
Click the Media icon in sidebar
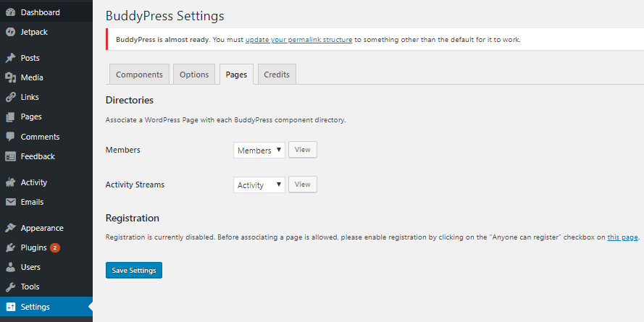pos(10,77)
